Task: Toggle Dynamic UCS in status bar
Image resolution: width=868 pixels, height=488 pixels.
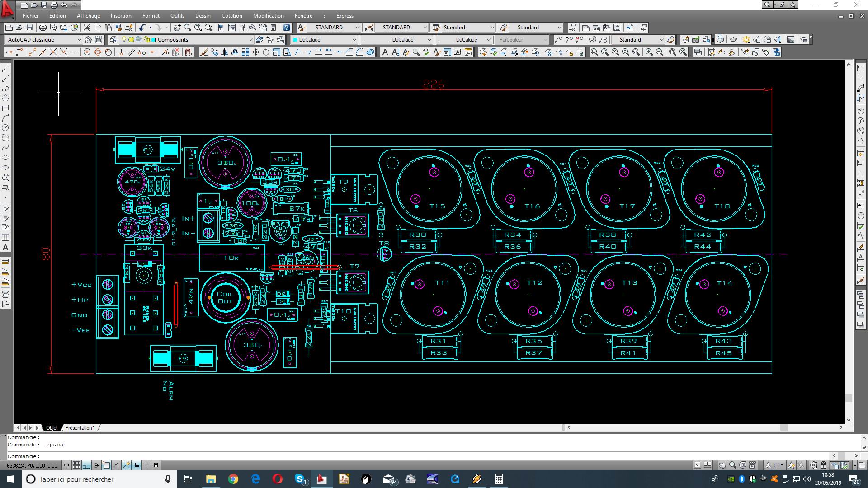Action: pyautogui.click(x=126, y=465)
